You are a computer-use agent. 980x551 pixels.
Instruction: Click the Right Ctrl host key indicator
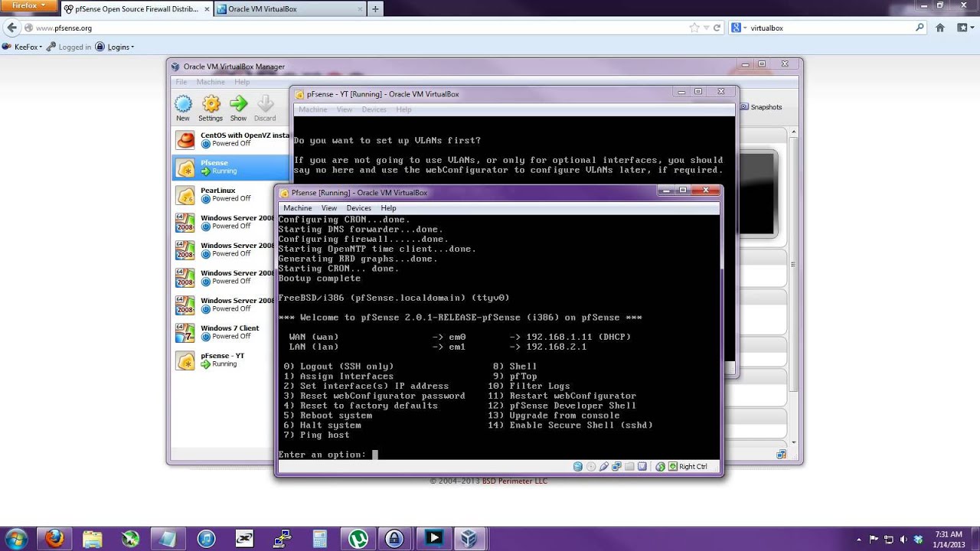click(x=688, y=466)
